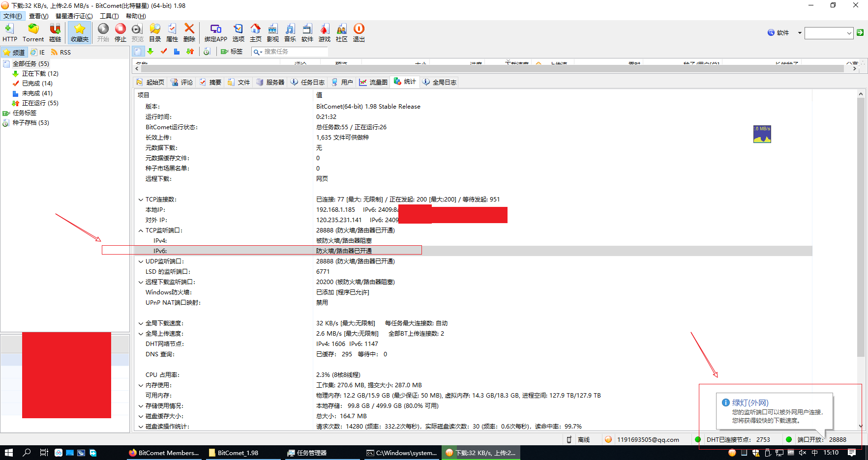Expand the UDP监听端口 row
Screen dimensions: 868x460
(141, 261)
